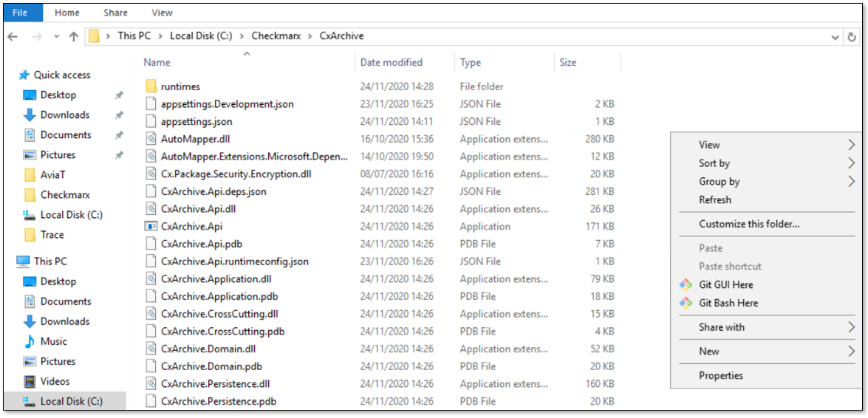Viewport: 868px width, 418px height.
Task: Select This PC monitor icon in sidebar
Action: [x=23, y=261]
